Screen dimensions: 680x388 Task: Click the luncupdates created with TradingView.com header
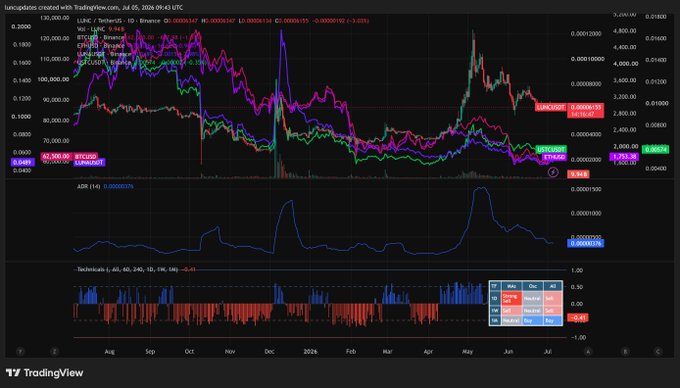tap(94, 7)
